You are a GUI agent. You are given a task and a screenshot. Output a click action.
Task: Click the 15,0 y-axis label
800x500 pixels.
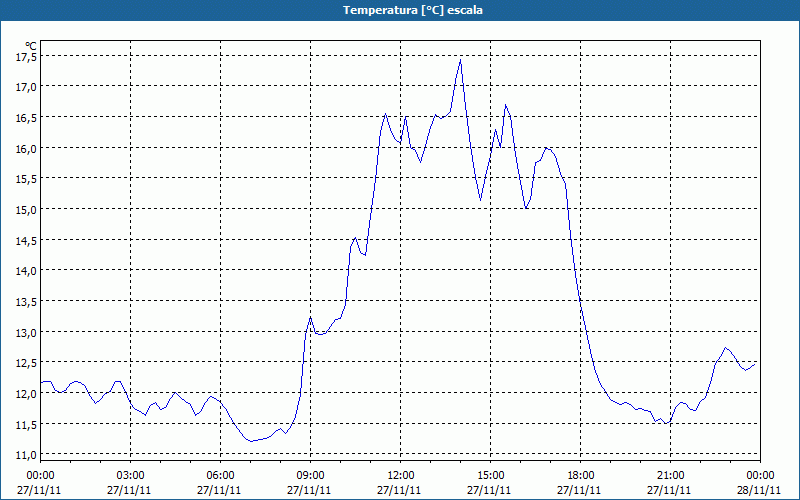tap(27, 210)
